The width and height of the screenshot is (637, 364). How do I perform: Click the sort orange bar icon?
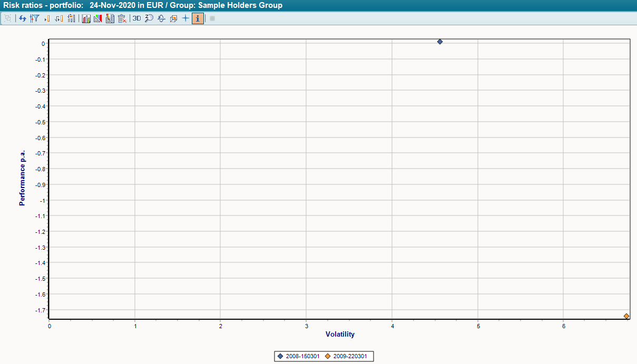(x=59, y=18)
